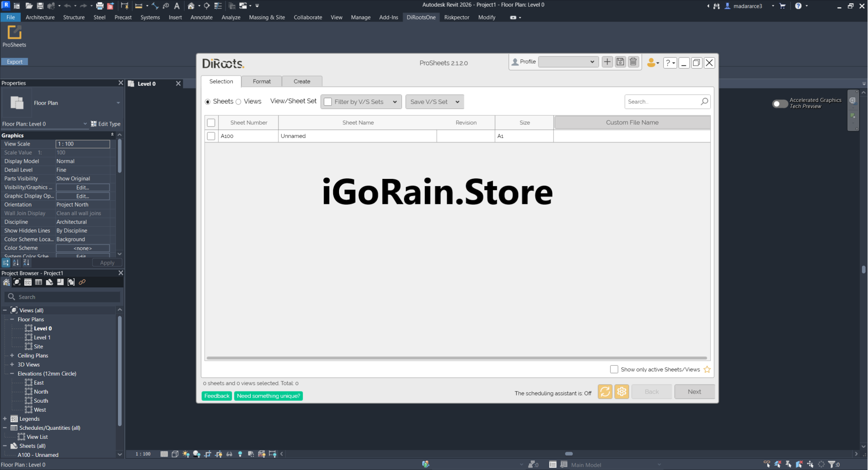Open the Annotate ribbon tab
This screenshot has height=470, width=868.
tap(201, 17)
